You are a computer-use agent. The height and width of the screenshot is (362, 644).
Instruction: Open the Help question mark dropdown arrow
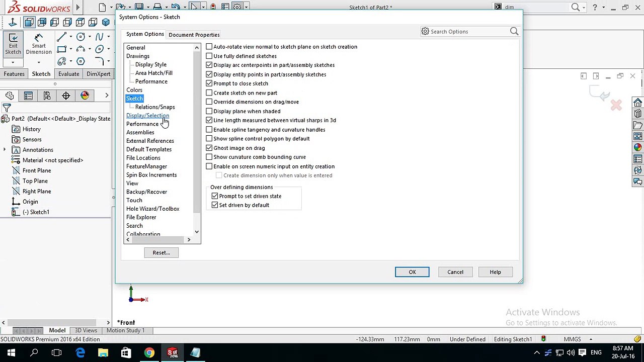603,8
